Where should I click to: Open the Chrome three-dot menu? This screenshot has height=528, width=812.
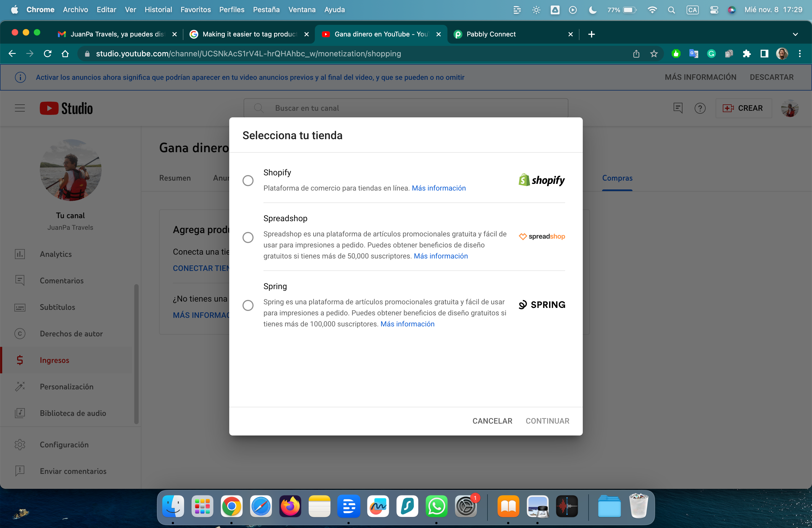(800, 54)
